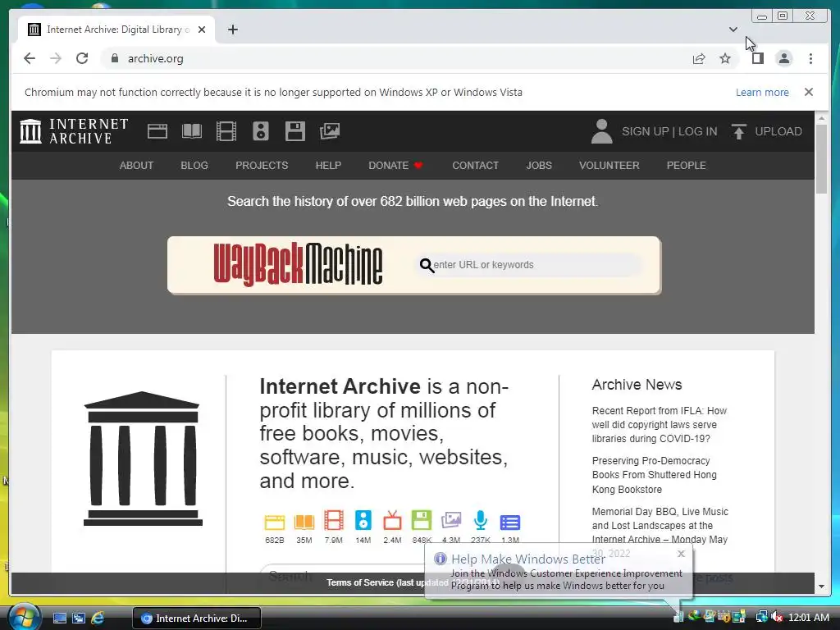Viewport: 840px width, 630px height.
Task: Open a new tab with the plus button
Action: pyautogui.click(x=232, y=30)
